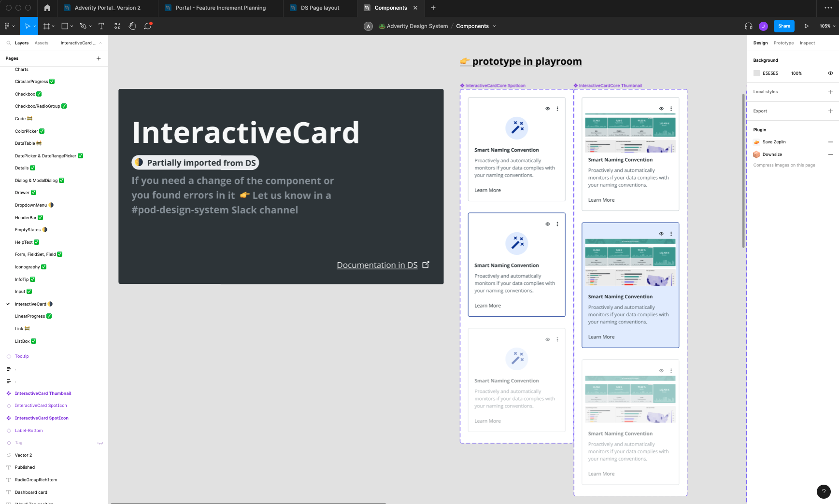Expand the Components page name chevron
Screen dimensions: 839x504
(x=495, y=26)
